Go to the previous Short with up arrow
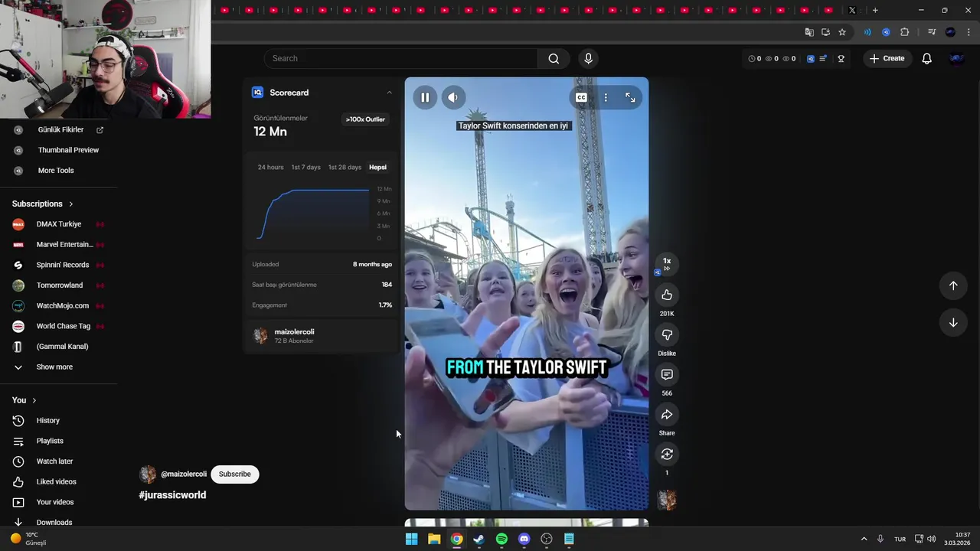 pos(953,285)
